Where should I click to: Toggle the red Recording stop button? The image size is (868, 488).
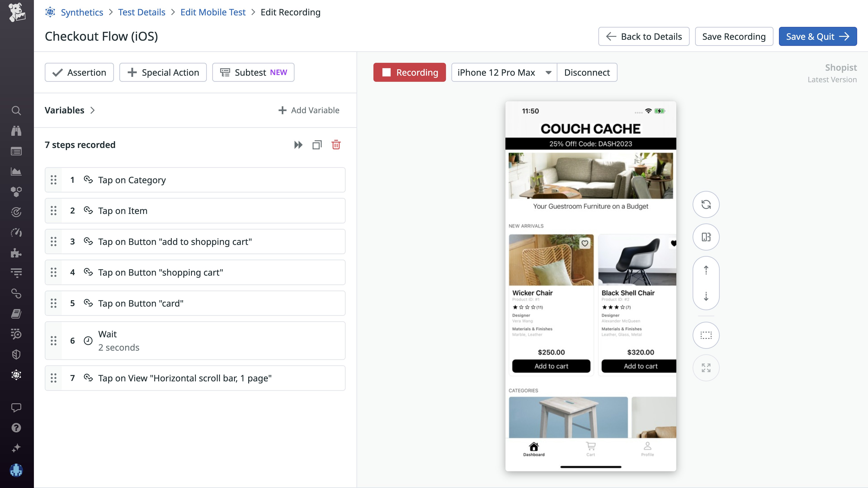coord(409,72)
